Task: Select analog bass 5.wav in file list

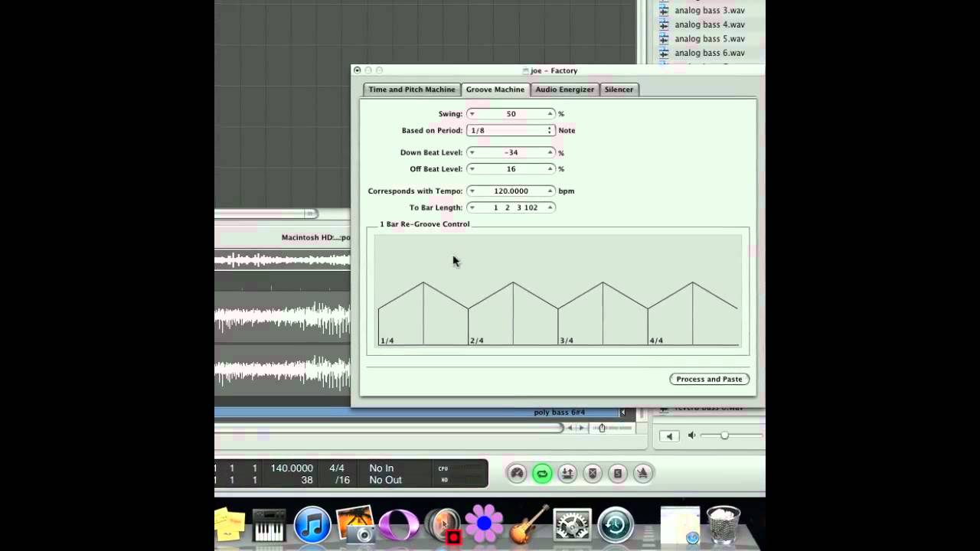Action: click(x=710, y=38)
